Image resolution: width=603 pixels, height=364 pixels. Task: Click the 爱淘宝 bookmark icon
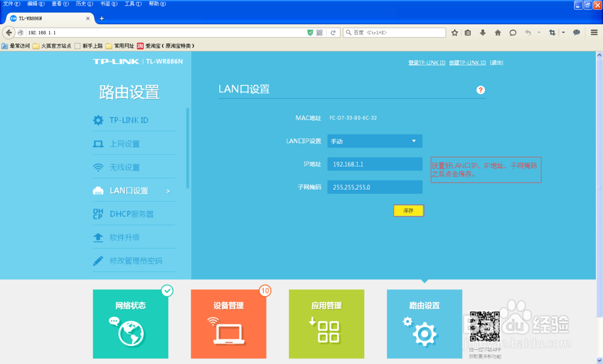[x=140, y=46]
